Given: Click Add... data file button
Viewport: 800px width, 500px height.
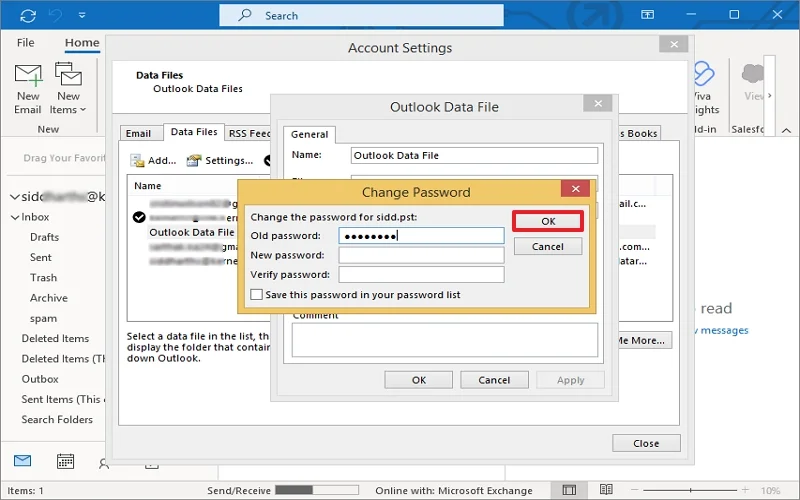Looking at the screenshot, I should pyautogui.click(x=153, y=161).
